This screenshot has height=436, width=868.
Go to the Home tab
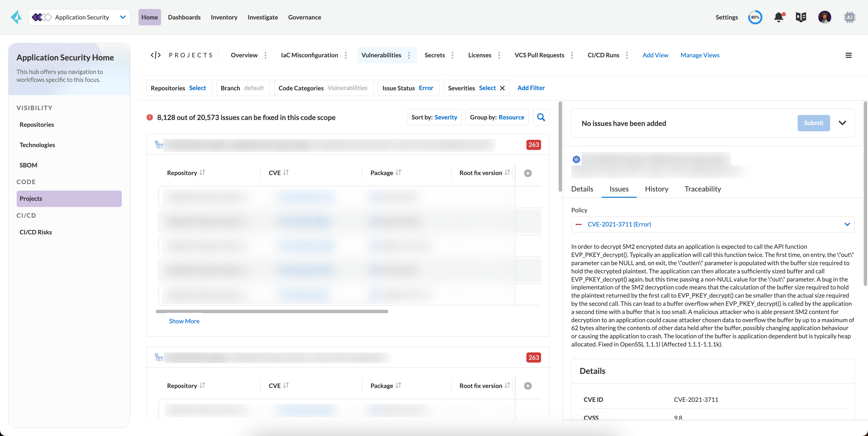(x=149, y=17)
